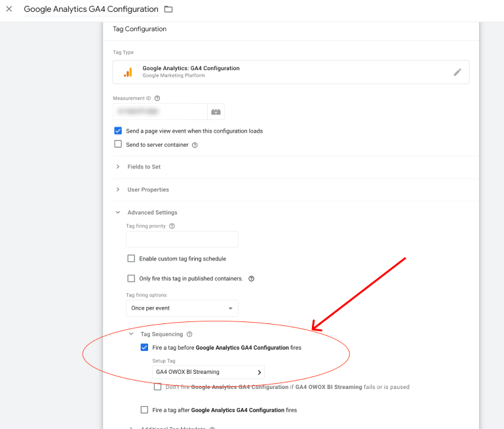Open help icon next to Measurement ID
The width and height of the screenshot is (504, 429).
[157, 98]
